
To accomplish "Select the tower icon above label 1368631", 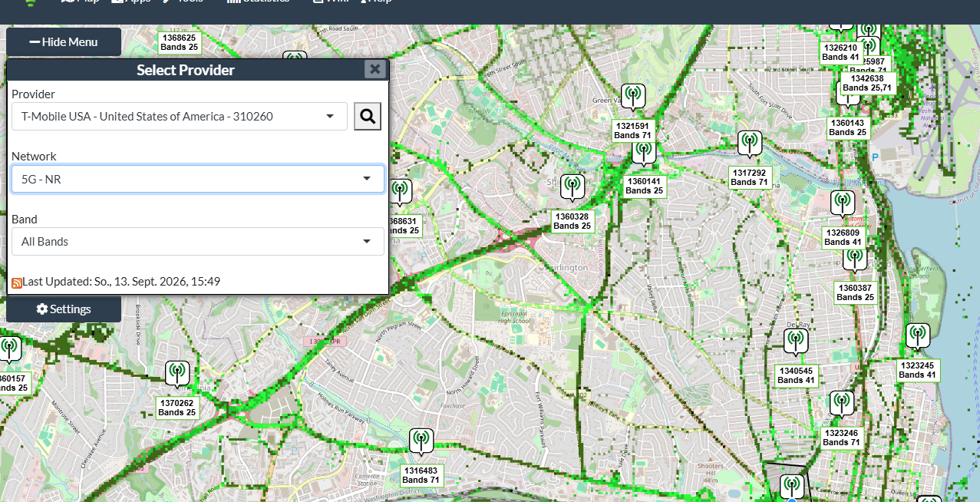I will [x=400, y=192].
